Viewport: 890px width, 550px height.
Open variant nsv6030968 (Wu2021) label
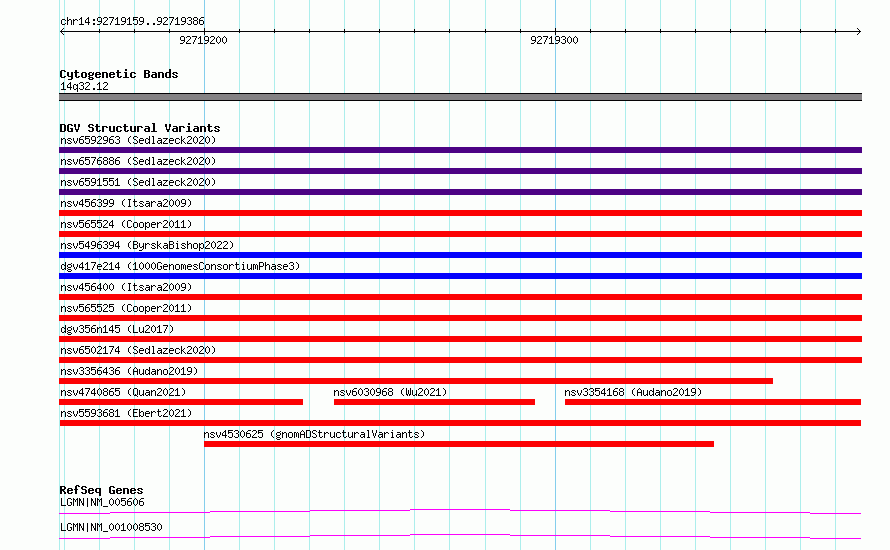click(x=390, y=392)
